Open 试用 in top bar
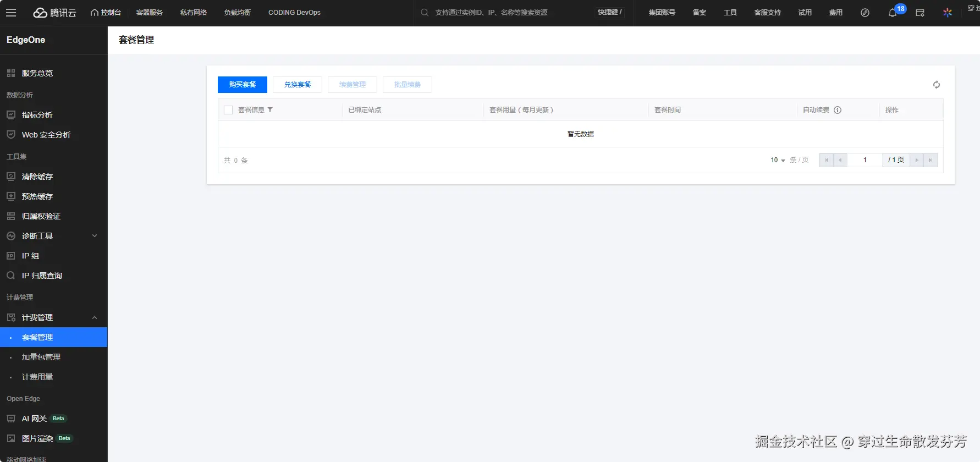The image size is (980, 462). (x=805, y=12)
